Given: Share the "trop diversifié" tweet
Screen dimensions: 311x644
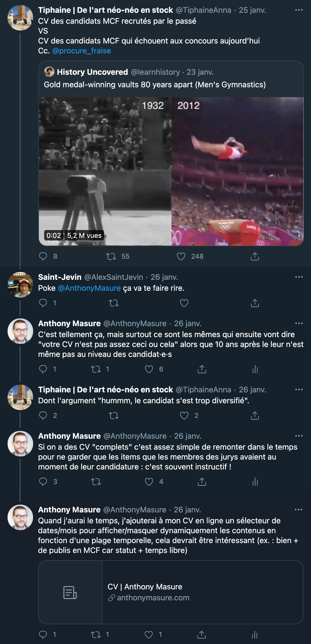Looking at the screenshot, I should click(255, 416).
